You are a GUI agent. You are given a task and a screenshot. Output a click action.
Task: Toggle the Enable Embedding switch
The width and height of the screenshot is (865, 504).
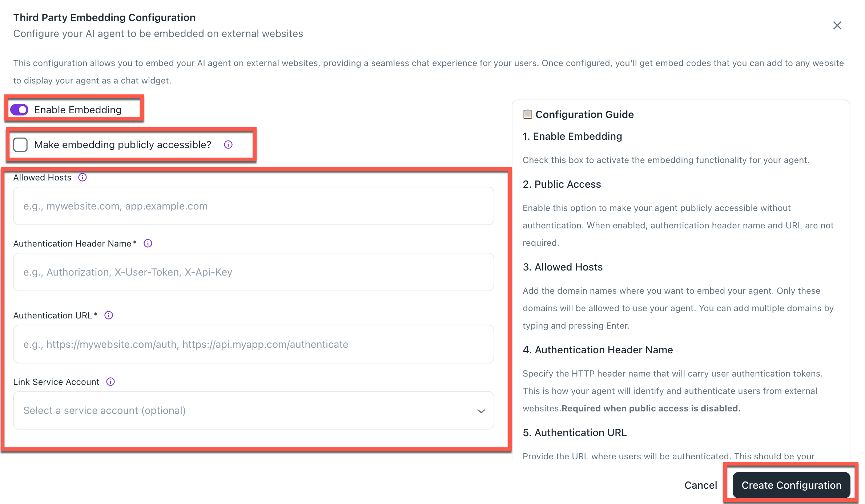[19, 110]
